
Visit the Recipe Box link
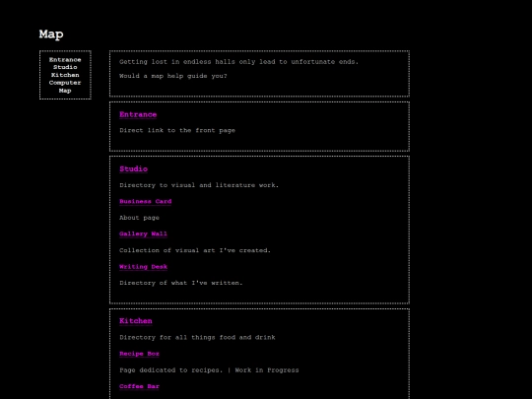point(139,354)
